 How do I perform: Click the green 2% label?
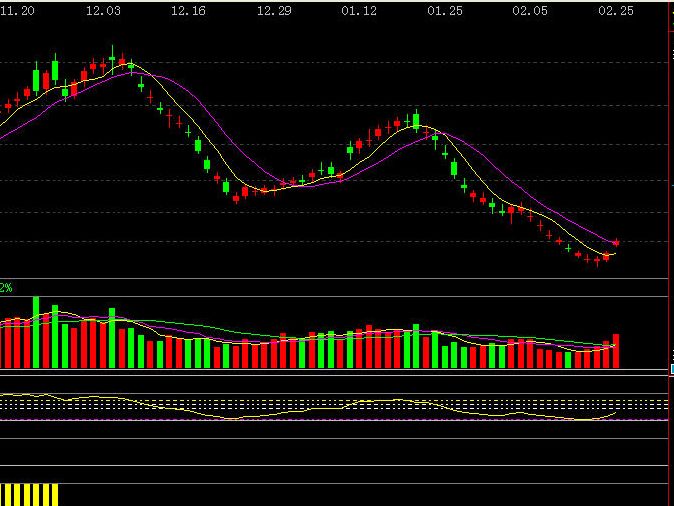(6, 288)
